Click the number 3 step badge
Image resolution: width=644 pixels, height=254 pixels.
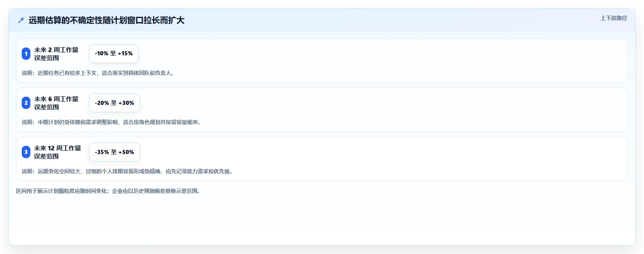[26, 152]
